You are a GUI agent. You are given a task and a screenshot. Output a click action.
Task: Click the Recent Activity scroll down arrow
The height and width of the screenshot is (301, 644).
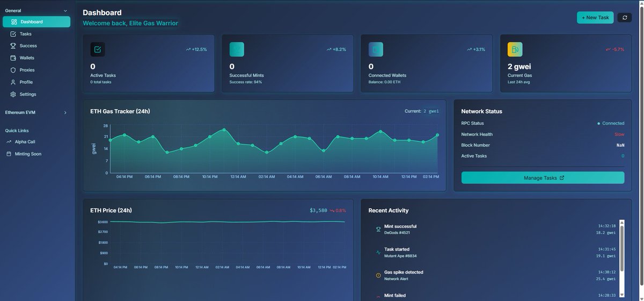(622, 295)
